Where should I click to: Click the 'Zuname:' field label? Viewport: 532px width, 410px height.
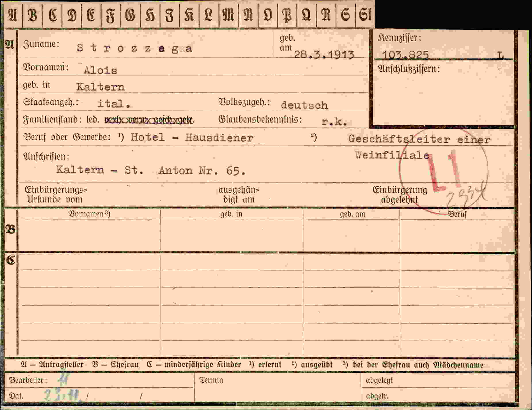coord(41,44)
